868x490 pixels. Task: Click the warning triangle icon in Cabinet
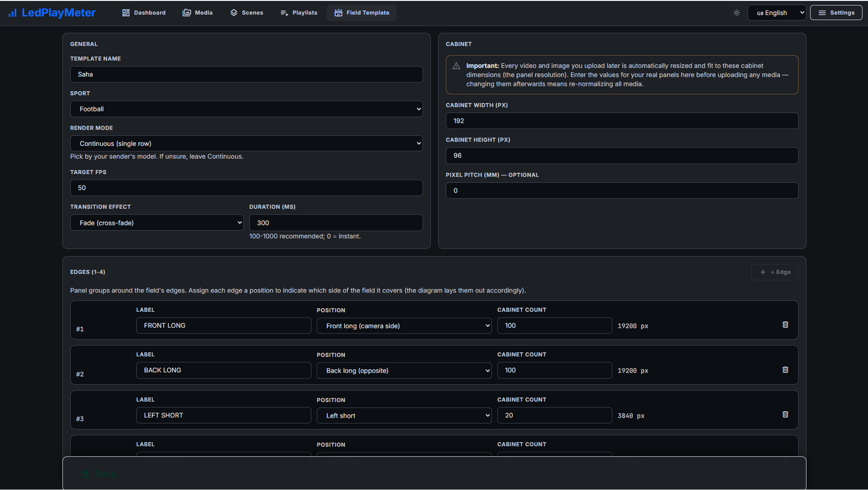coord(456,66)
